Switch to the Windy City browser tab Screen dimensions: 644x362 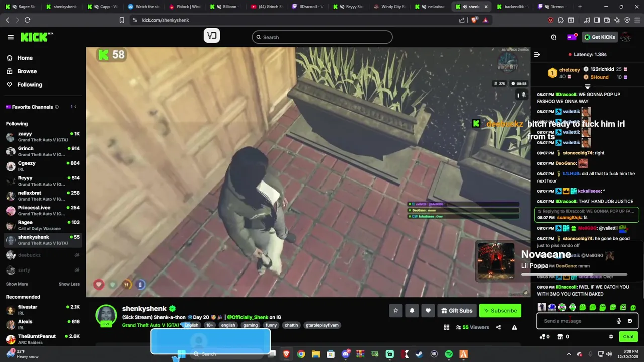pos(390,7)
